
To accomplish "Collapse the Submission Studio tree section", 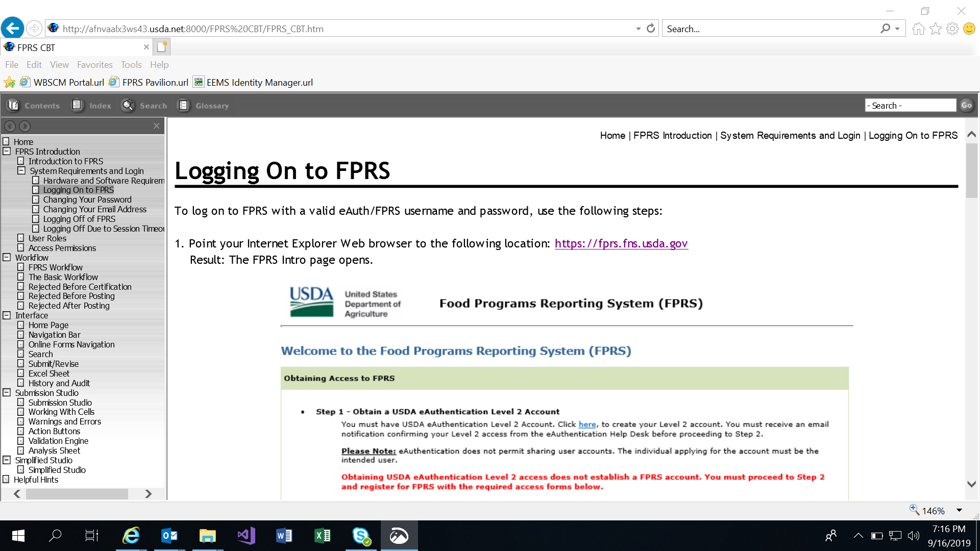I will pyautogui.click(x=7, y=393).
